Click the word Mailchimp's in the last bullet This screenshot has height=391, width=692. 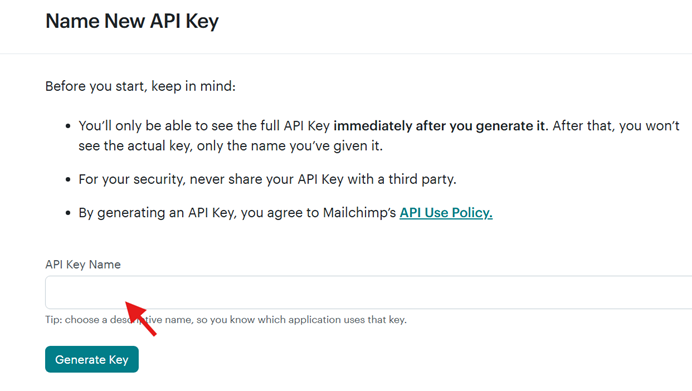359,213
